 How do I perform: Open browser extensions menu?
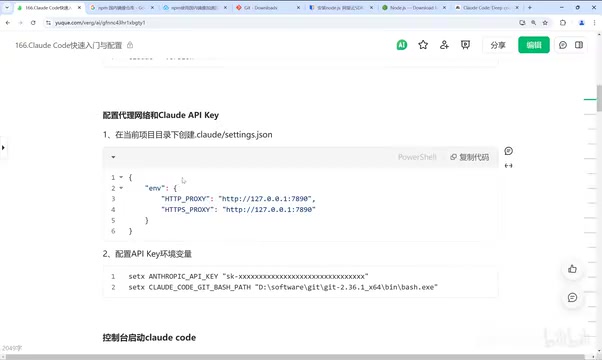pyautogui.click(x=563, y=23)
